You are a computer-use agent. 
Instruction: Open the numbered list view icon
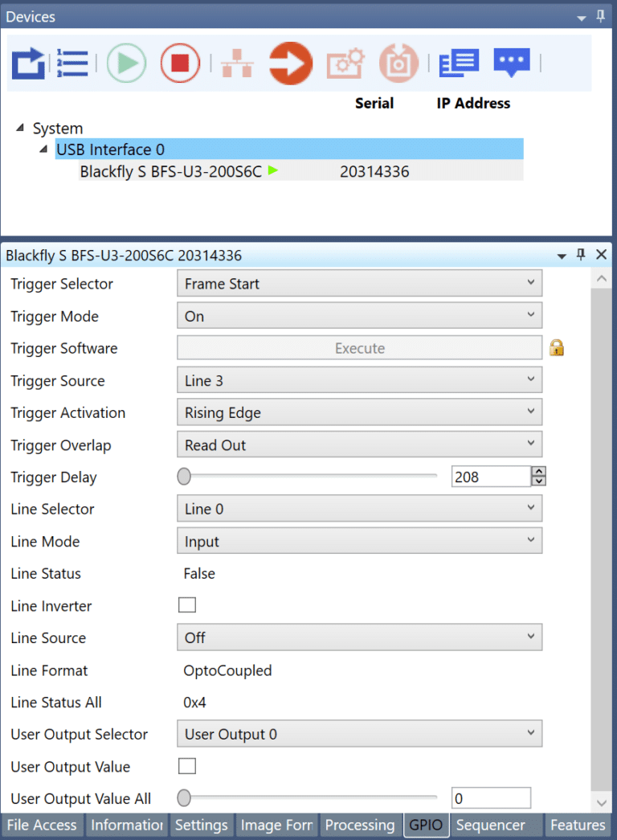tap(72, 64)
